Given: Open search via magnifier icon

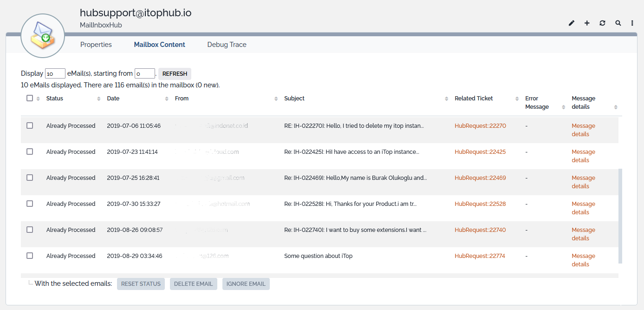Looking at the screenshot, I should click(618, 23).
